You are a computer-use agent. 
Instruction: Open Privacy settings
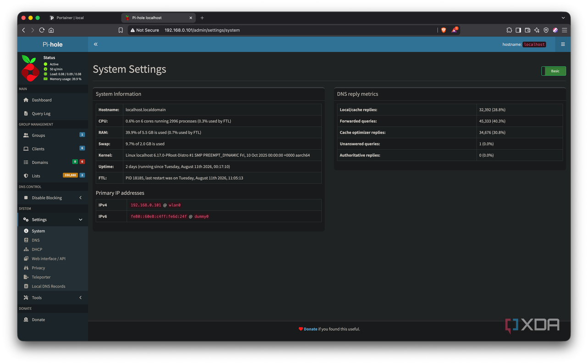[39, 268]
